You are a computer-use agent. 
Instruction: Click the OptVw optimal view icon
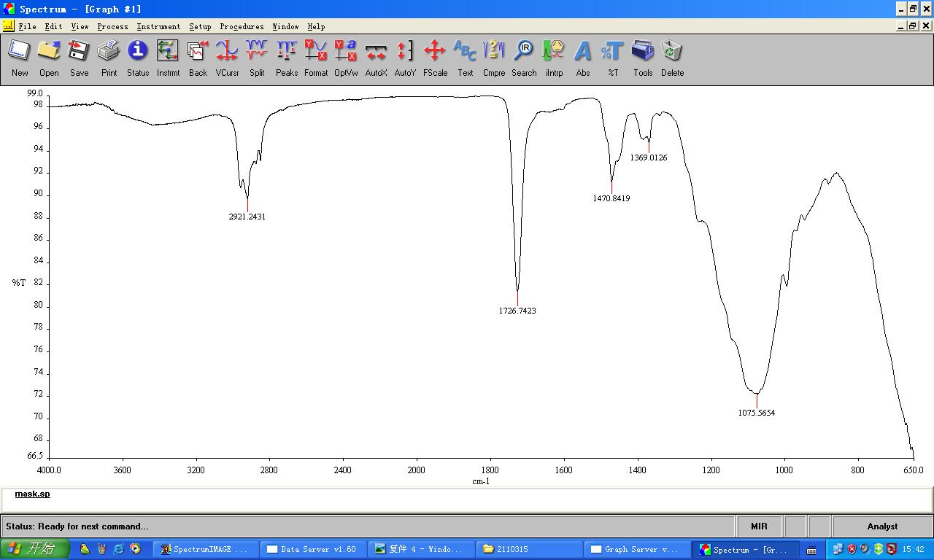pyautogui.click(x=346, y=58)
